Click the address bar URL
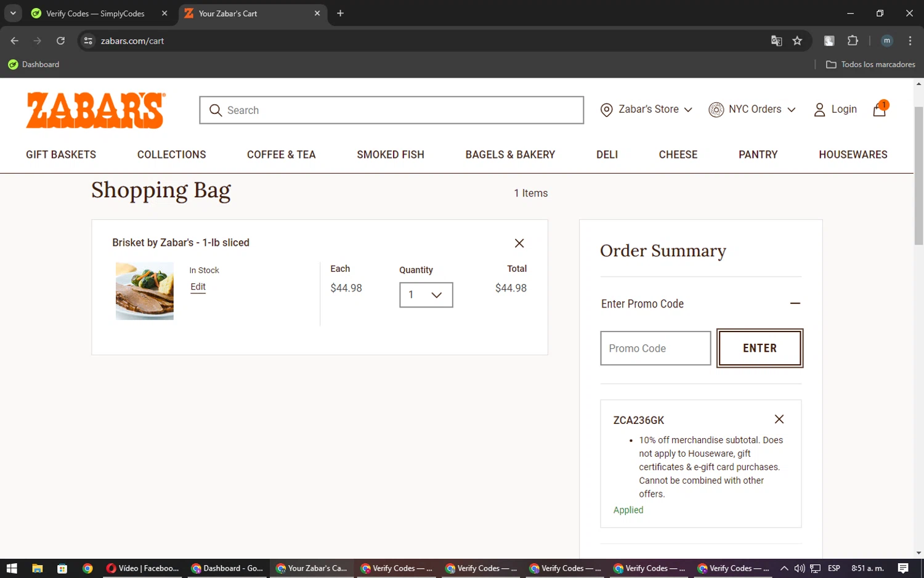The height and width of the screenshot is (578, 924). click(x=132, y=41)
